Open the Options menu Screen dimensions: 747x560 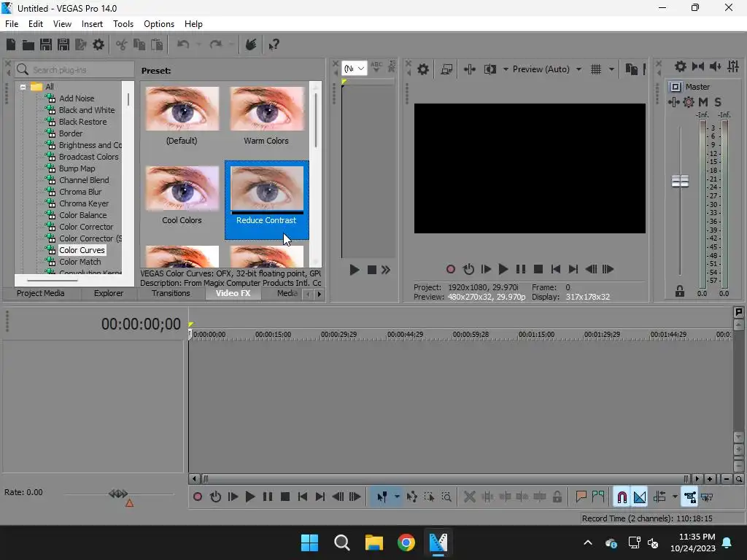158,24
